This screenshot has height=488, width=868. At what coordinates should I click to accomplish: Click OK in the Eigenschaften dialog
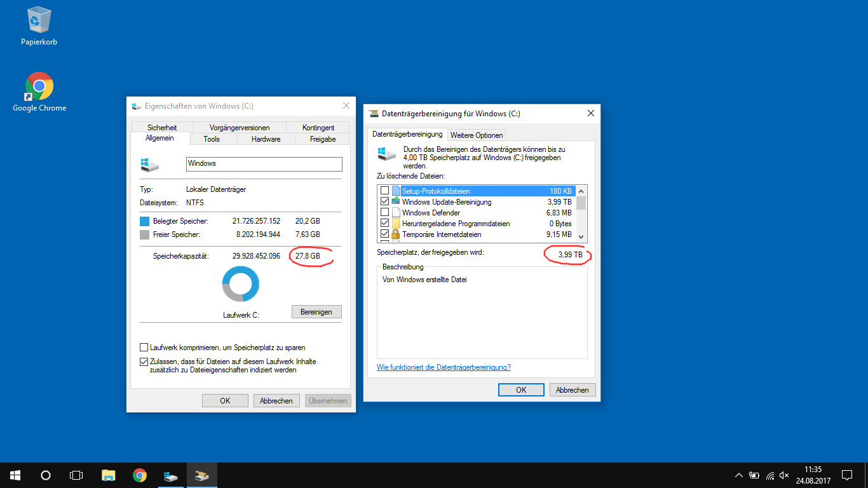pos(225,401)
